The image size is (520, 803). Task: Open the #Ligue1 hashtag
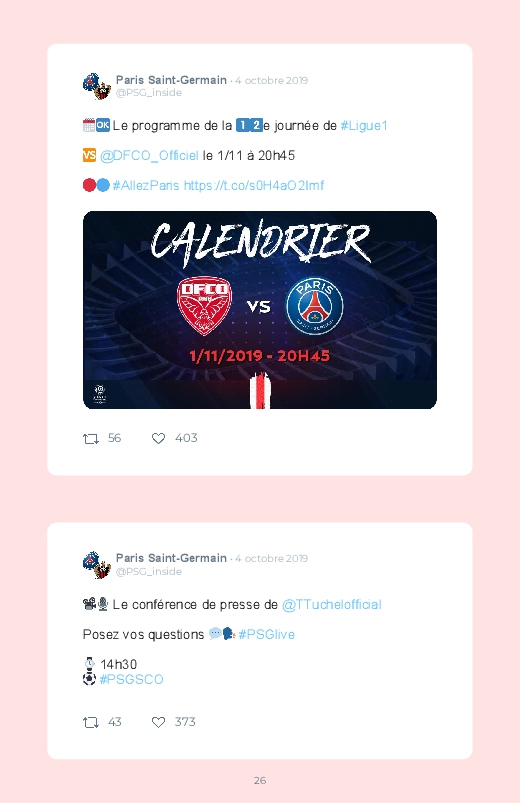click(x=364, y=125)
